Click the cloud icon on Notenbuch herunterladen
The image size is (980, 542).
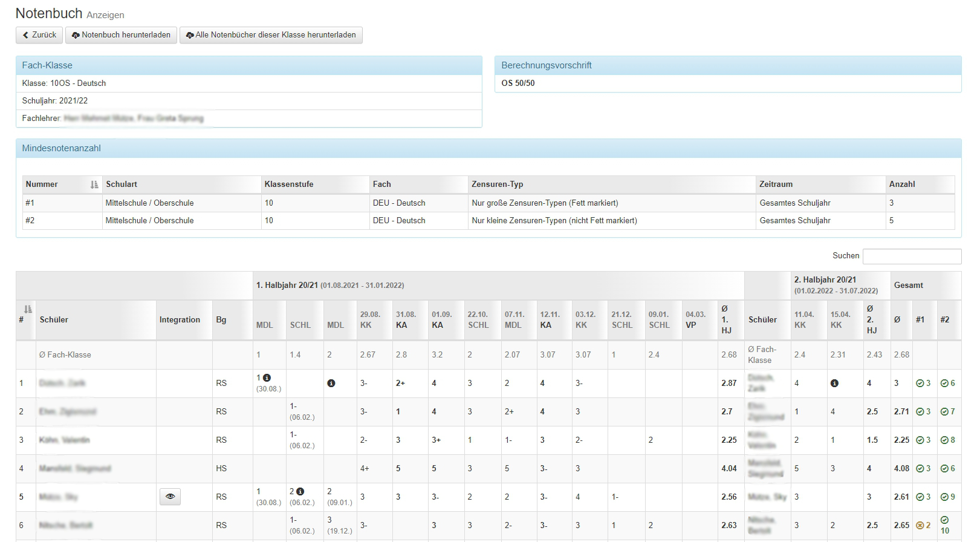(x=76, y=36)
